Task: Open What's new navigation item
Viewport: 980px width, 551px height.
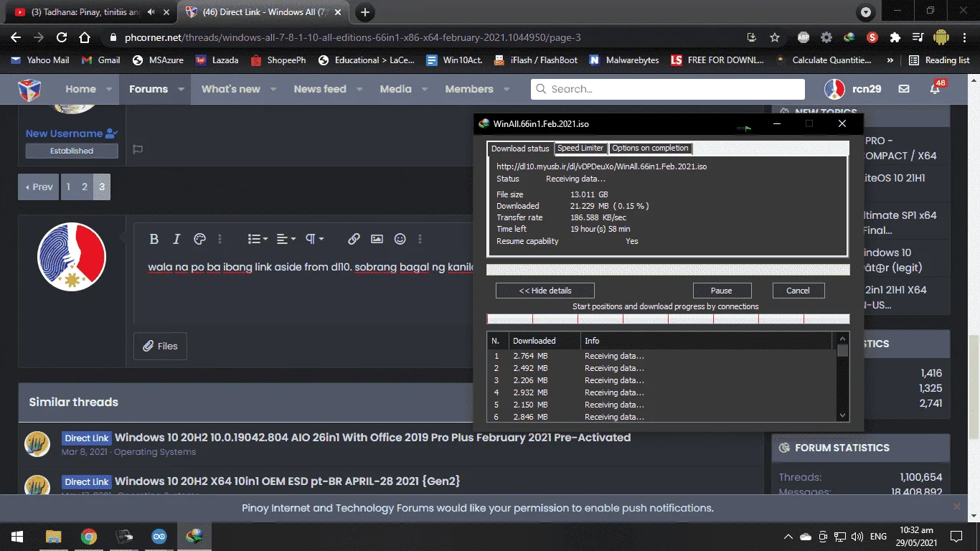Action: 231,89
